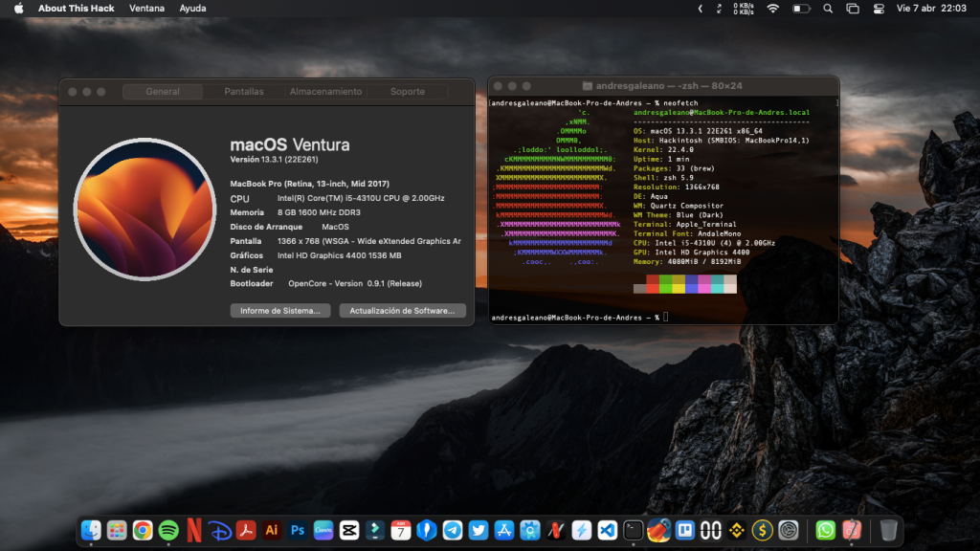980x551 pixels.
Task: Click the Wi-Fi status icon
Action: 772,9
